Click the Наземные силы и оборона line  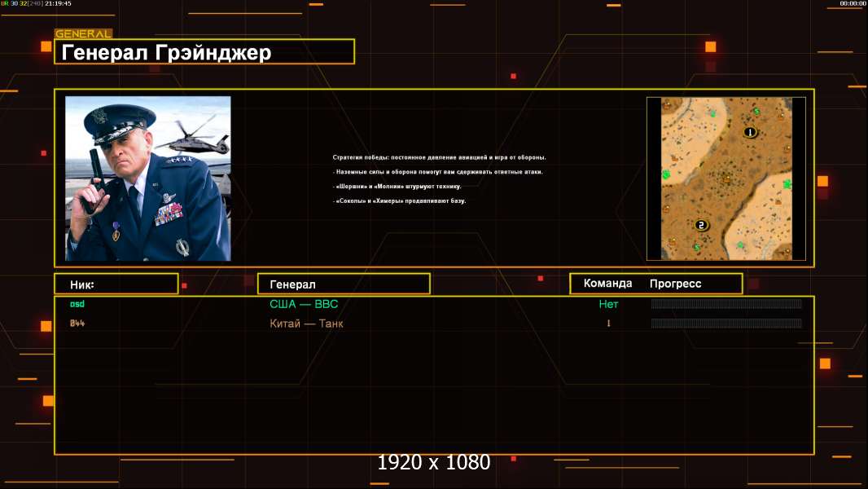pos(438,172)
